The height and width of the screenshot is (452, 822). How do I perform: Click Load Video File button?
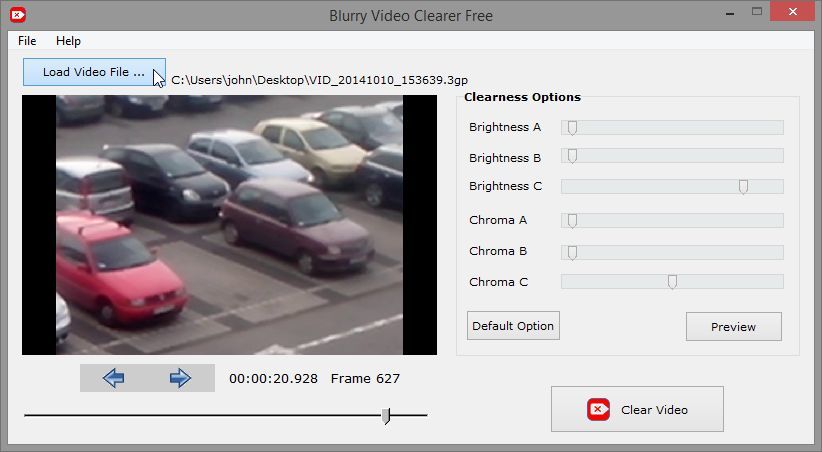94,72
